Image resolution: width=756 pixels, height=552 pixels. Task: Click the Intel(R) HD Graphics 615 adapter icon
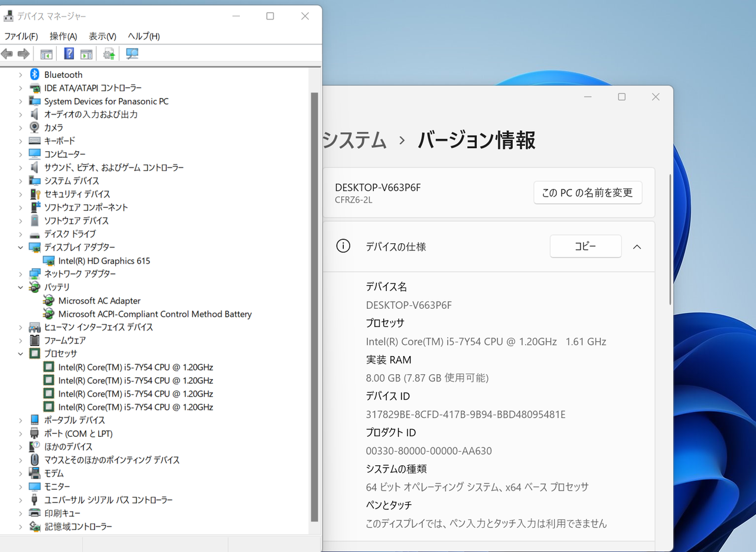(48, 260)
